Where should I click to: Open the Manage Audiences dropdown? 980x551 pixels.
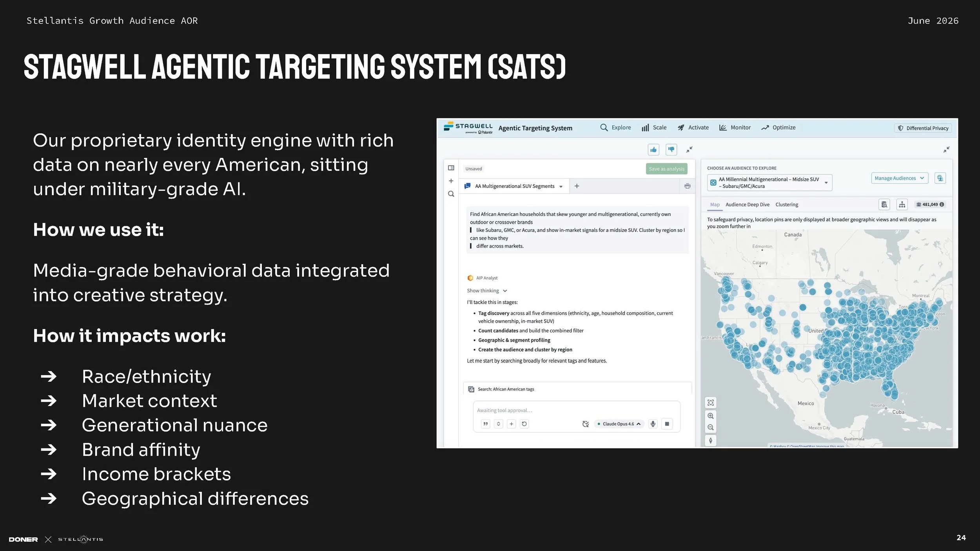(x=900, y=178)
